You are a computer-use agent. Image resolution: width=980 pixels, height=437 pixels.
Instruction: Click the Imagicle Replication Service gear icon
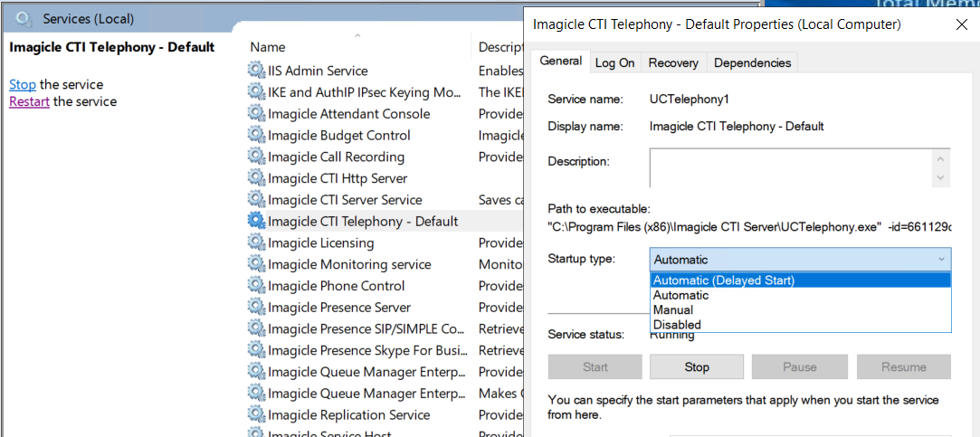point(257,415)
